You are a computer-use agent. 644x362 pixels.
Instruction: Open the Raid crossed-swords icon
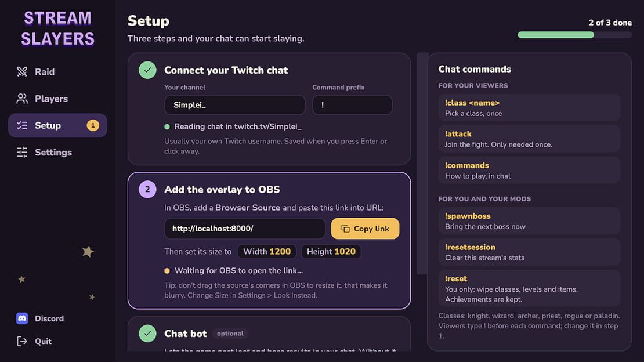click(x=22, y=71)
